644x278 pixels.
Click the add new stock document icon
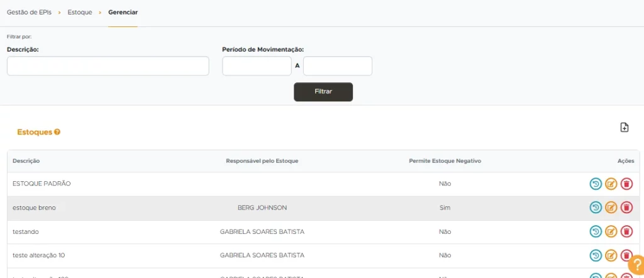(x=624, y=128)
